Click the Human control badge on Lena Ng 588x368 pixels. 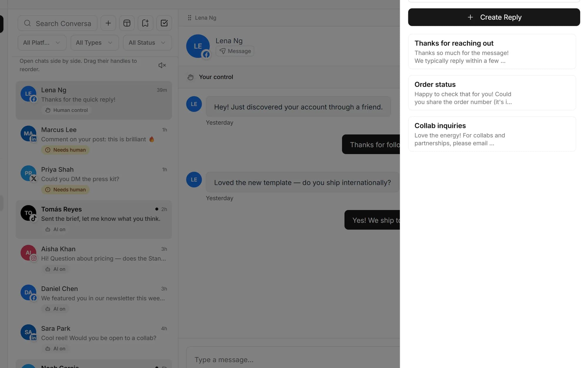click(66, 110)
